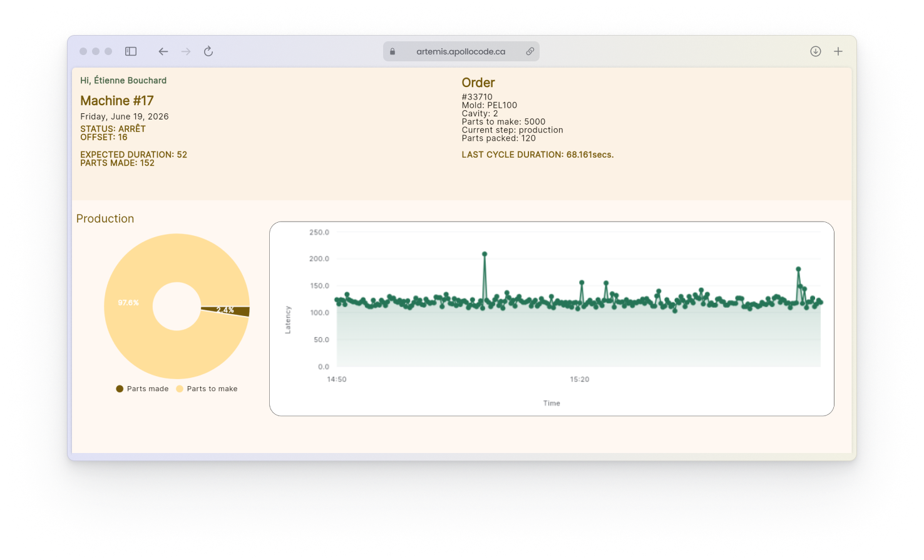
Task: Toggle the Parts made legend entry
Action: (x=142, y=389)
